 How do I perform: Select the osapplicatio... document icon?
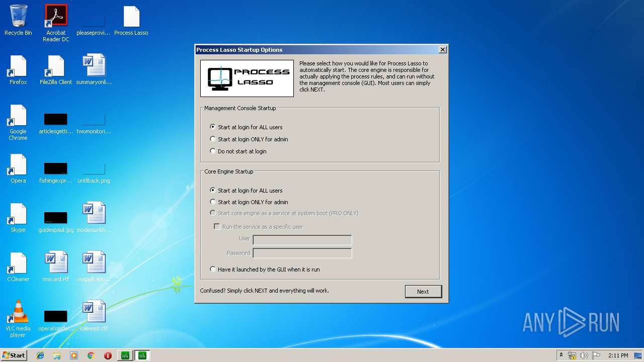tap(94, 267)
